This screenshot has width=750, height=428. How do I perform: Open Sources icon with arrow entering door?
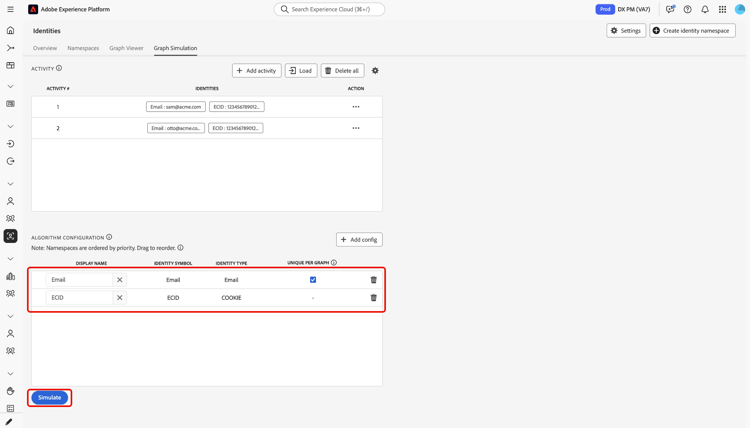pos(11,144)
